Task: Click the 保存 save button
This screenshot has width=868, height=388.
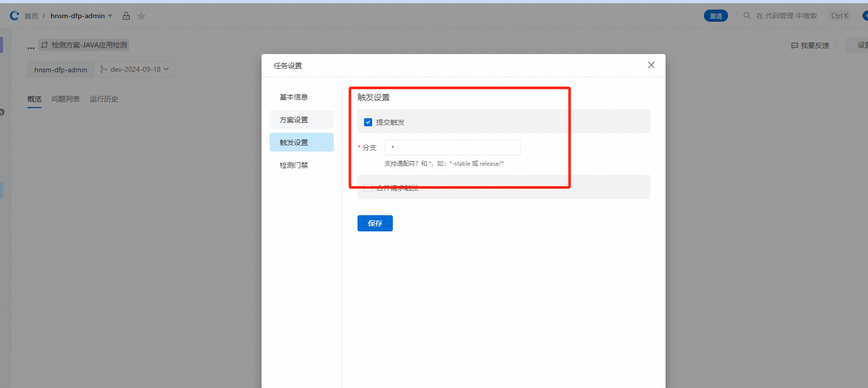Action: click(x=375, y=223)
